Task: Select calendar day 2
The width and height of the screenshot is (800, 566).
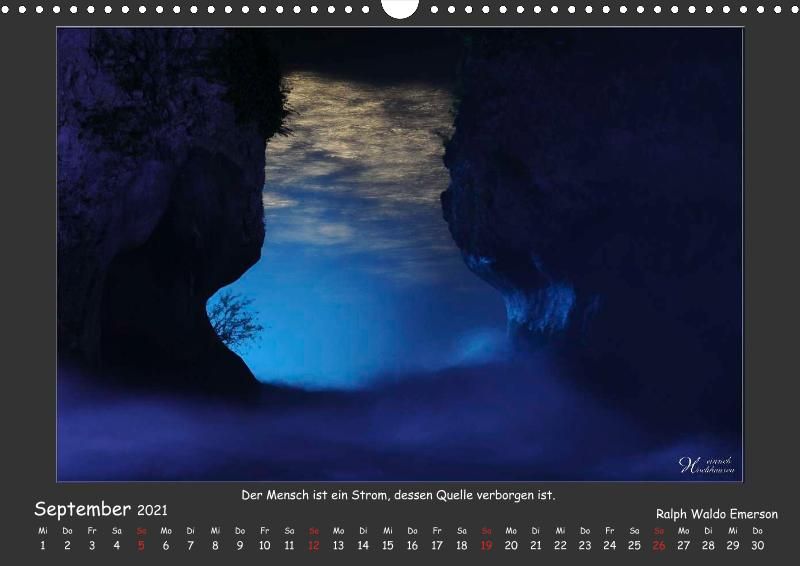Action: tap(67, 545)
